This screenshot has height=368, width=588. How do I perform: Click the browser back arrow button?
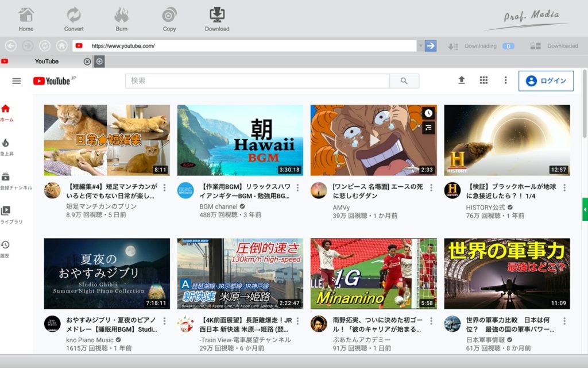coord(11,46)
